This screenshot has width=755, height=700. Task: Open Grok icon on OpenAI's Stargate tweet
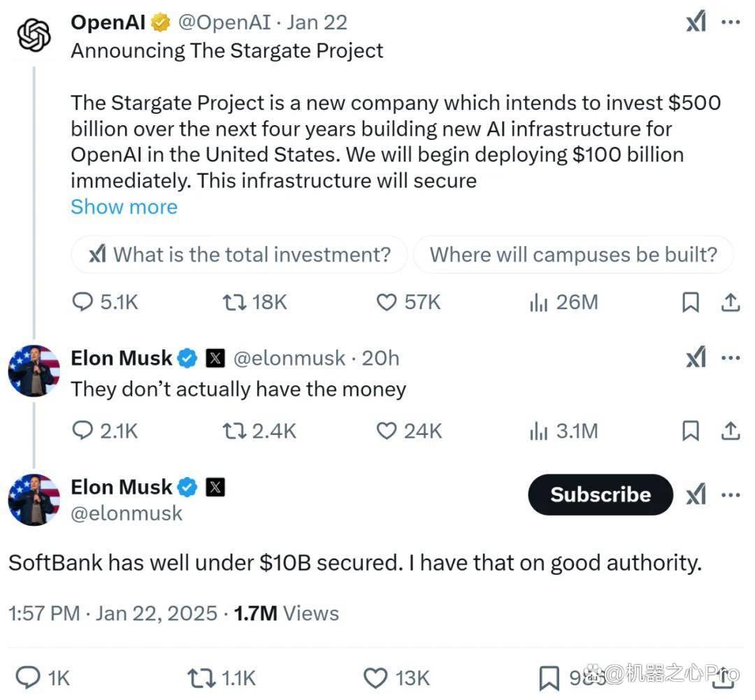point(696,21)
